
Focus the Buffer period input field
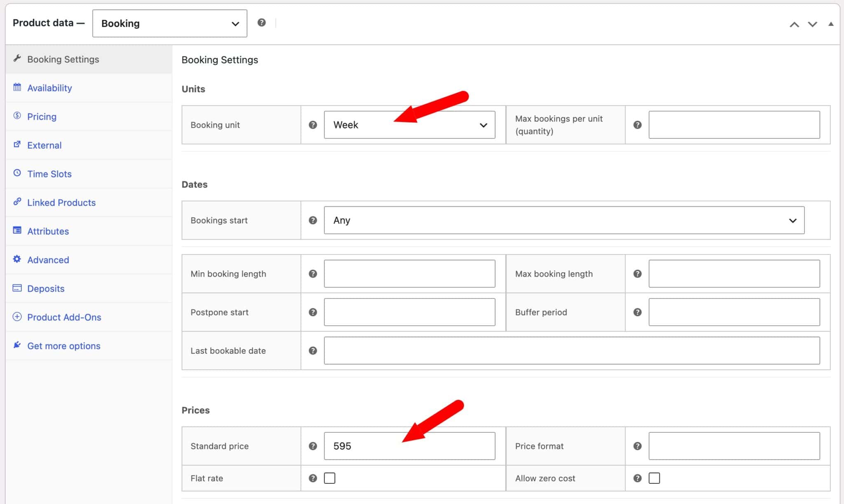[x=734, y=312]
